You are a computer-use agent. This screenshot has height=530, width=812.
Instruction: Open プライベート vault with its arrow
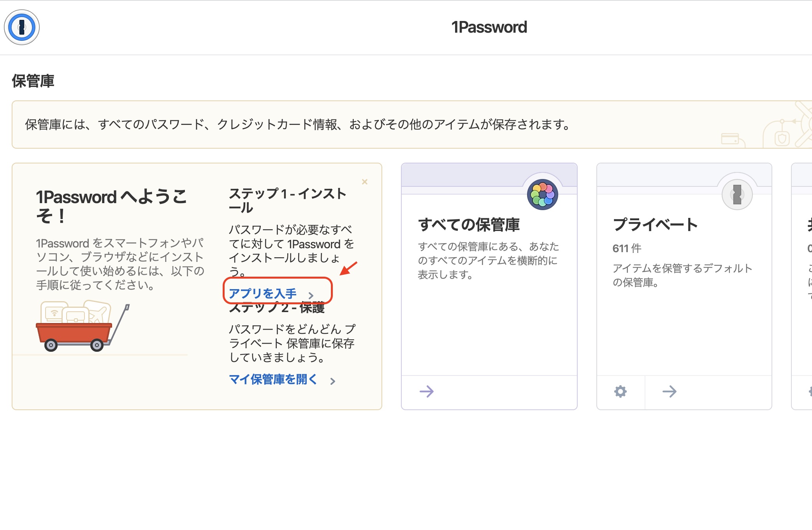670,391
